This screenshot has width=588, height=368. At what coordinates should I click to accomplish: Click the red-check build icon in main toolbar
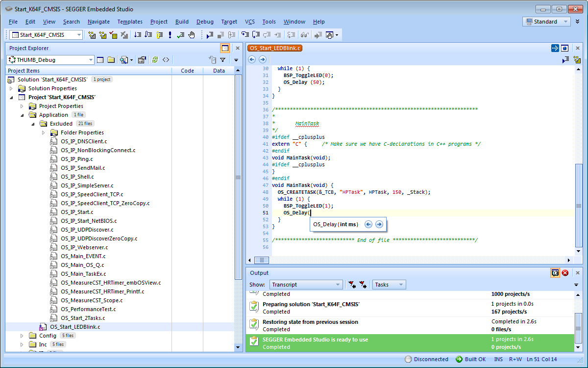coord(114,35)
